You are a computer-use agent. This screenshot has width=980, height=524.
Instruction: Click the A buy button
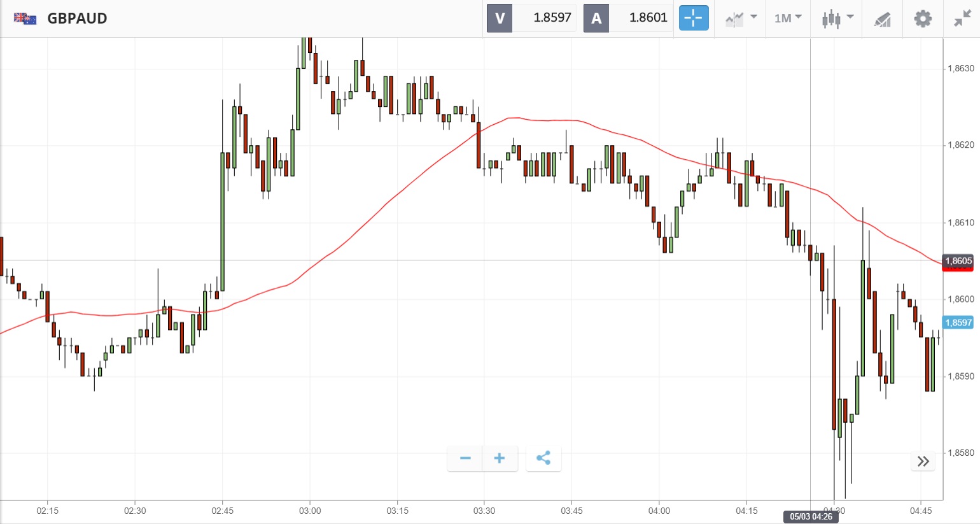596,18
